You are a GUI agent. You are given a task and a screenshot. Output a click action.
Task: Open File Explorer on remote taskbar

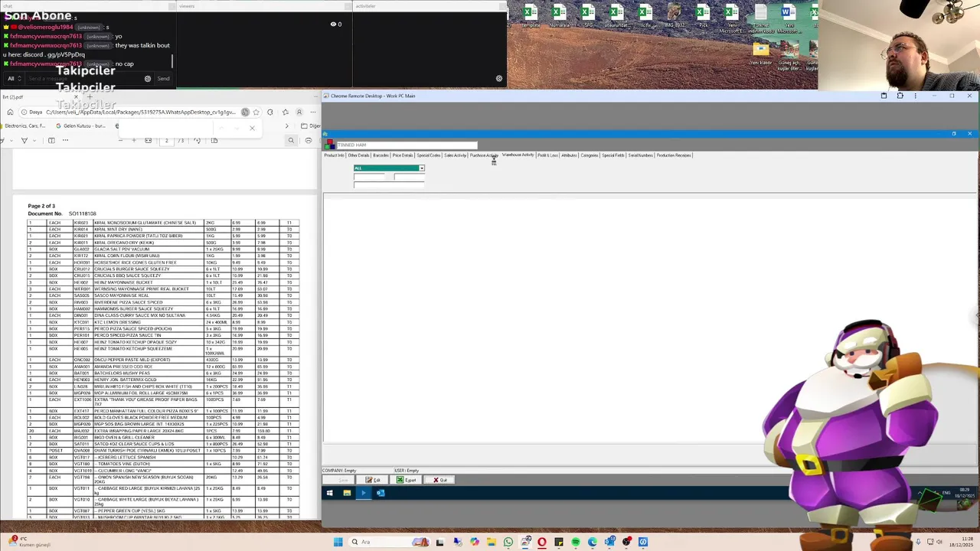point(347,493)
